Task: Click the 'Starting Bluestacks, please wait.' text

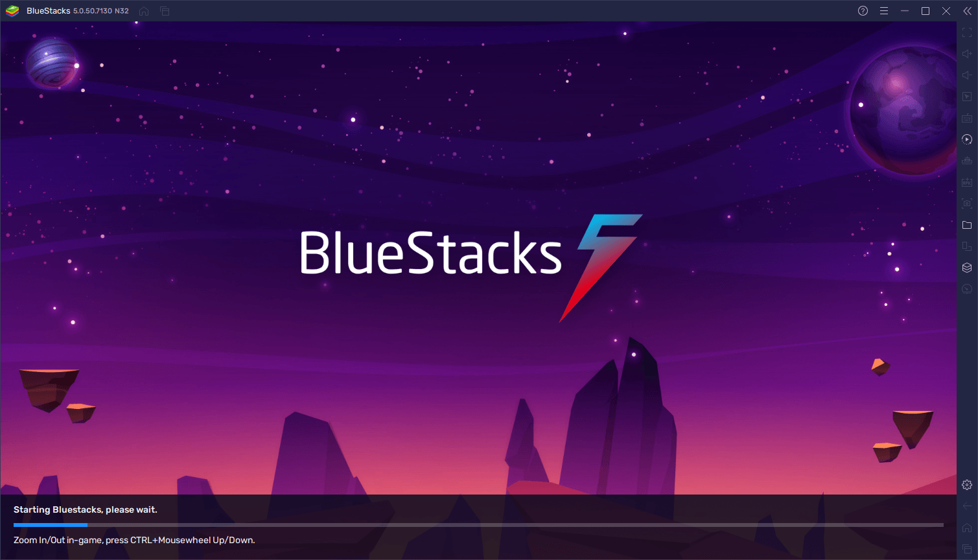Action: [x=86, y=509]
